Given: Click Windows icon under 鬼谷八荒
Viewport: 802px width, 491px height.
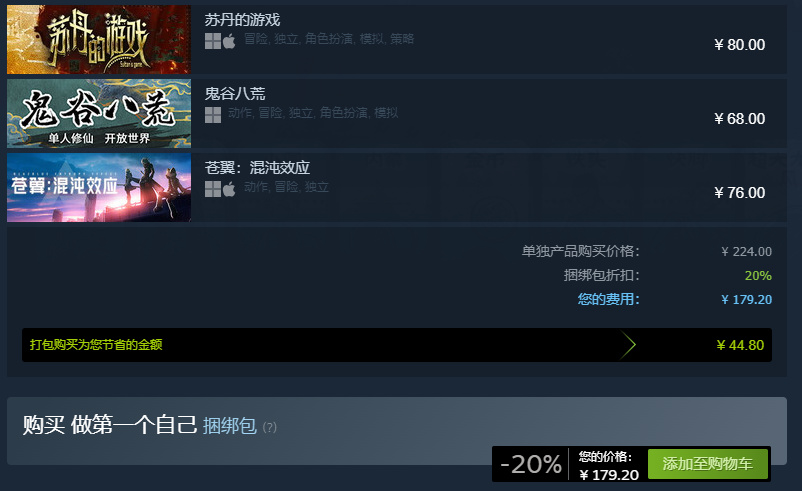Looking at the screenshot, I should [x=213, y=115].
